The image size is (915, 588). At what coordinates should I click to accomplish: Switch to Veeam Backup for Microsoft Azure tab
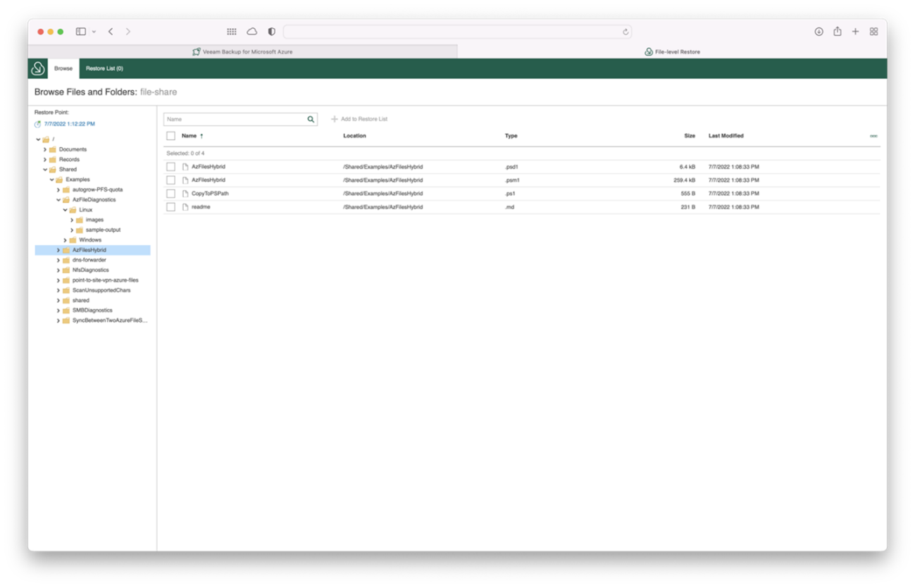(242, 51)
